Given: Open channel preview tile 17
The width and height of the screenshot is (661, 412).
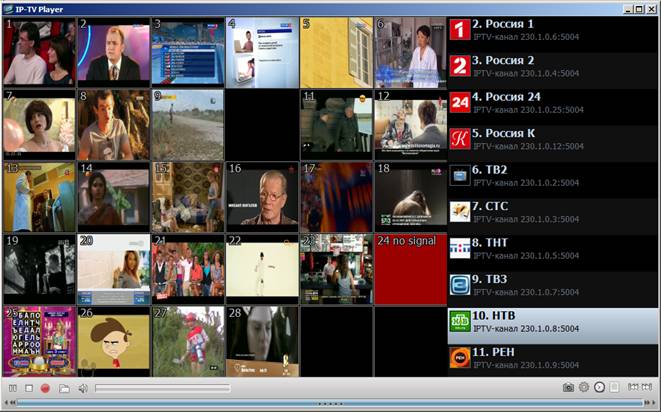Looking at the screenshot, I should [x=336, y=197].
